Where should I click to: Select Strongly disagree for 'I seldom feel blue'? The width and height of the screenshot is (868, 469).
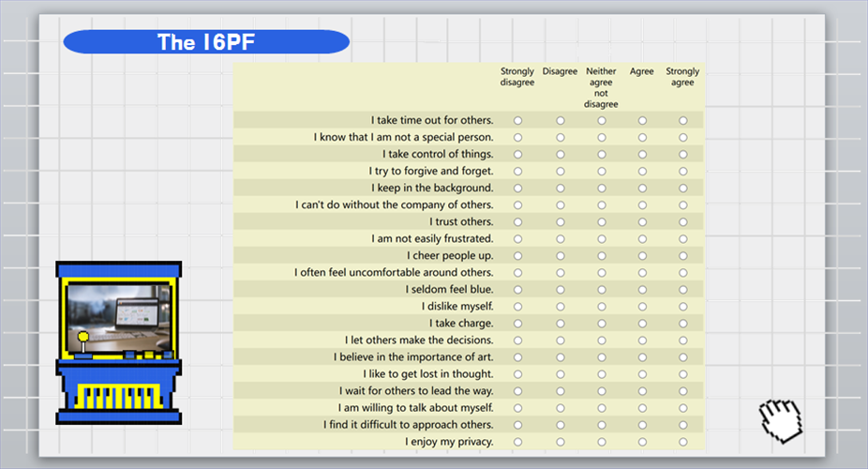pos(517,290)
